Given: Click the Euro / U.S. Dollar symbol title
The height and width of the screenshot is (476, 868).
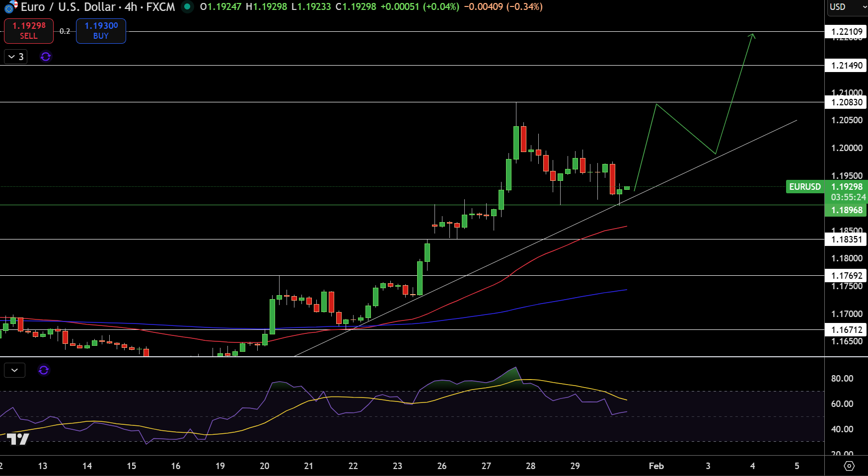Looking at the screenshot, I should [68, 7].
